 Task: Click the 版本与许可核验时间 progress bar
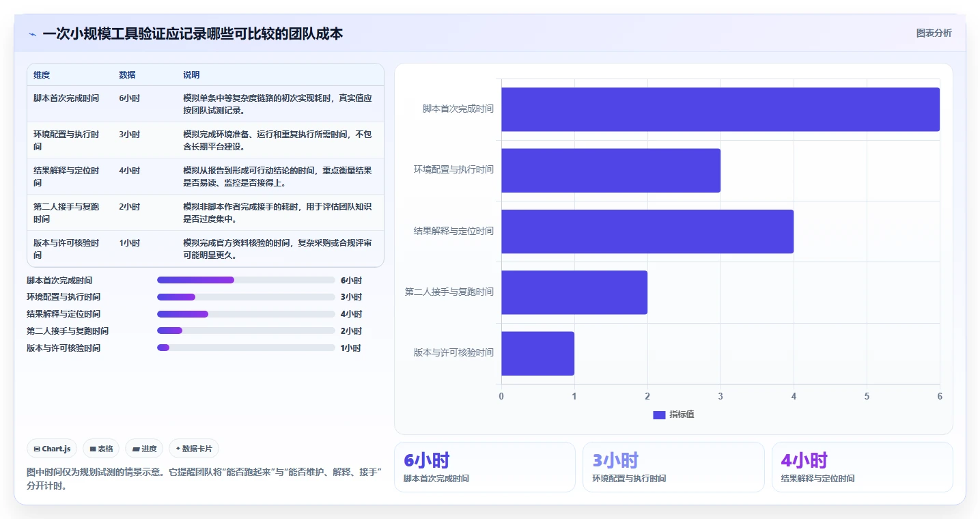(246, 348)
